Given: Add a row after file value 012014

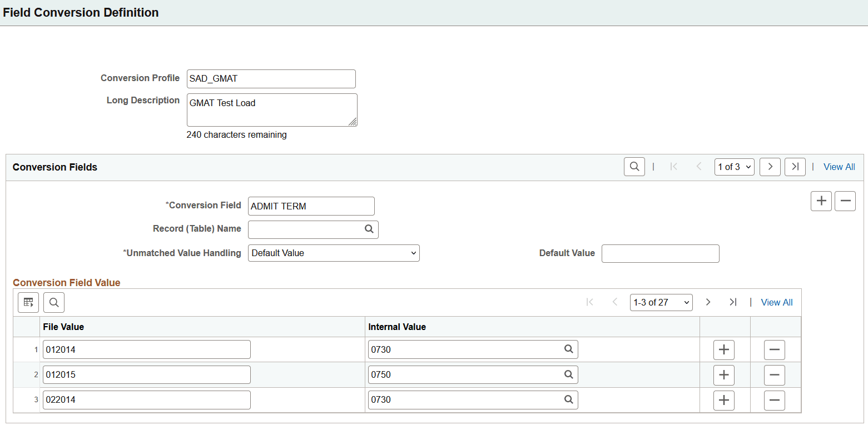Looking at the screenshot, I should 724,349.
